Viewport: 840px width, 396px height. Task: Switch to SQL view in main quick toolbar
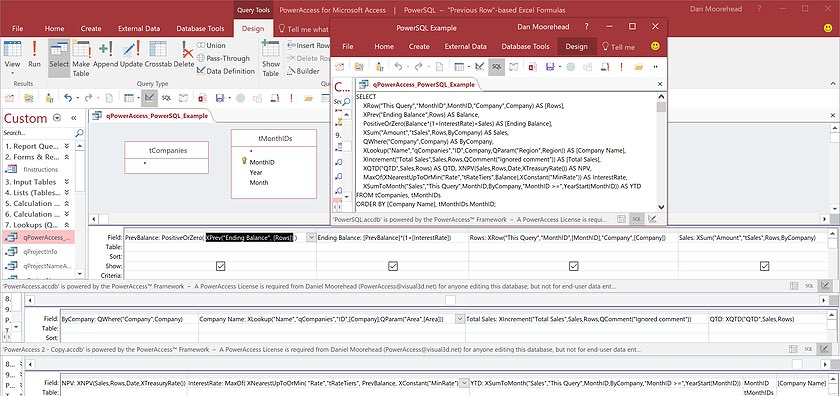pos(167,98)
